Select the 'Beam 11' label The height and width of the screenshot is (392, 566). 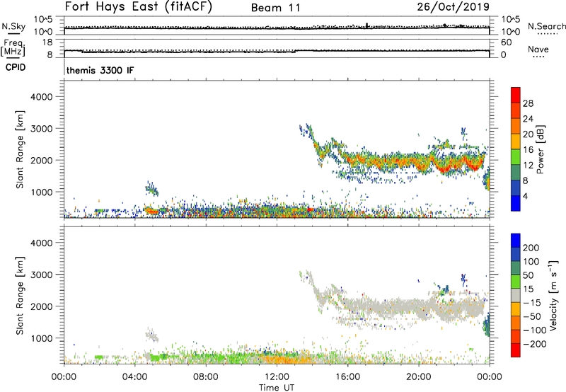coord(276,8)
